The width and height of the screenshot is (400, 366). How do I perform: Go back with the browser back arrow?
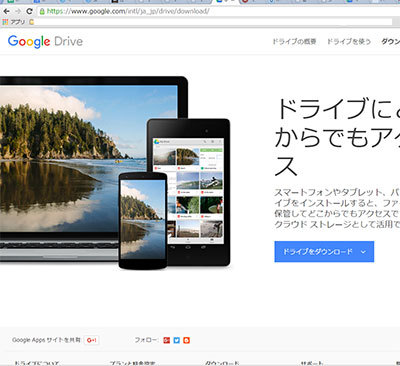click(x=6, y=11)
